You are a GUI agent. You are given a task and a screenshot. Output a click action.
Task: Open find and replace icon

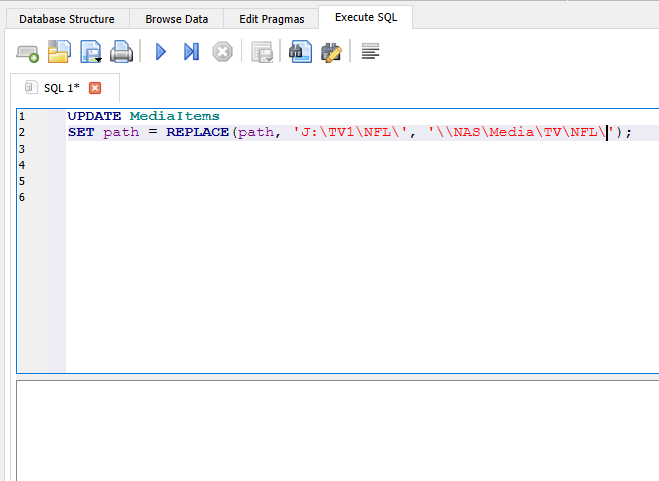click(x=332, y=53)
